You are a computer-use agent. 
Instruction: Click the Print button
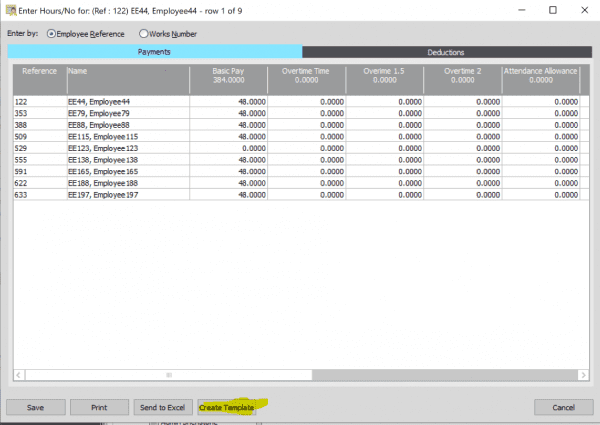click(x=99, y=407)
